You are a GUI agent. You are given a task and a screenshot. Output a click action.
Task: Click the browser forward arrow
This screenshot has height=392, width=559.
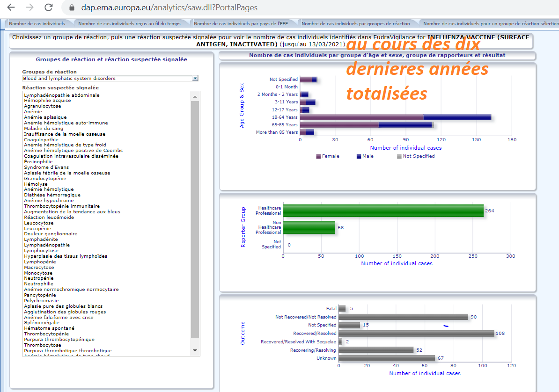tap(29, 7)
